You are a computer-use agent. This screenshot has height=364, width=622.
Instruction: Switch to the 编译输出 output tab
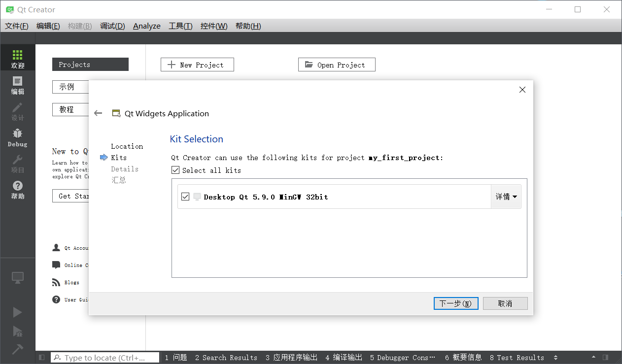click(344, 358)
